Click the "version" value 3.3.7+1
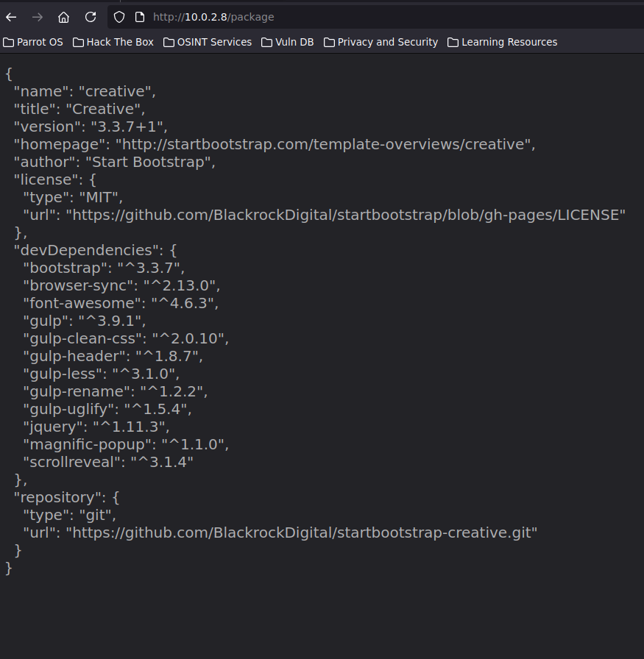Screen dimensions: 644x659 [128, 127]
